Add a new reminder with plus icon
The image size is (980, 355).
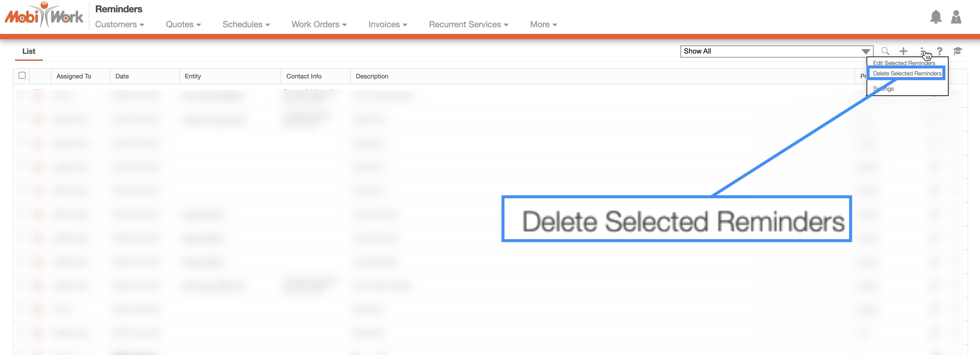[903, 51]
